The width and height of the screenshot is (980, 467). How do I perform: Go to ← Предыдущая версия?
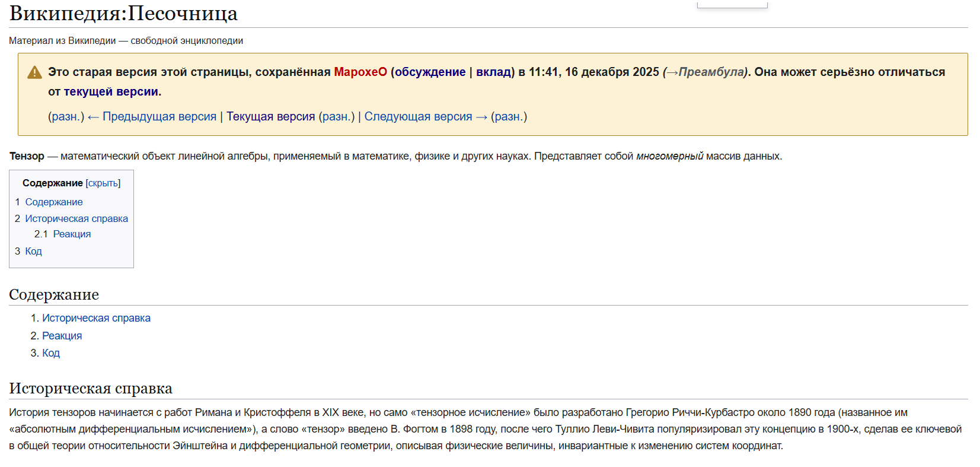(152, 116)
